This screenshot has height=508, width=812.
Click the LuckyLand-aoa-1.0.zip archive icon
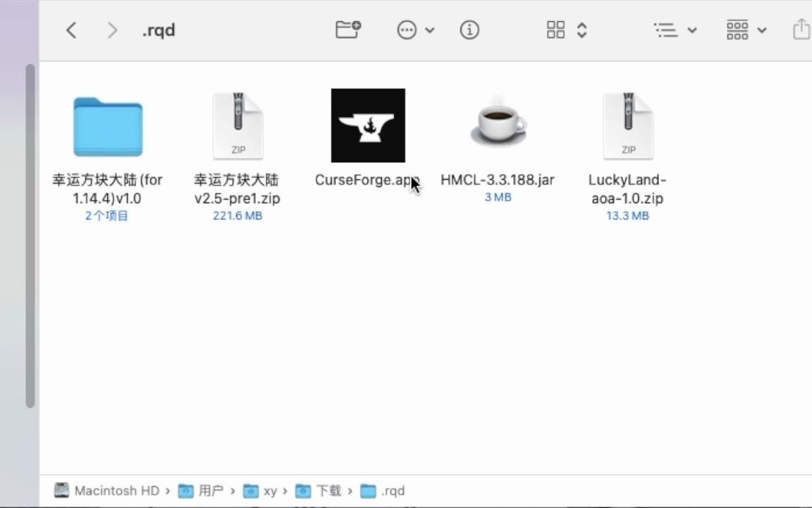[x=627, y=125]
